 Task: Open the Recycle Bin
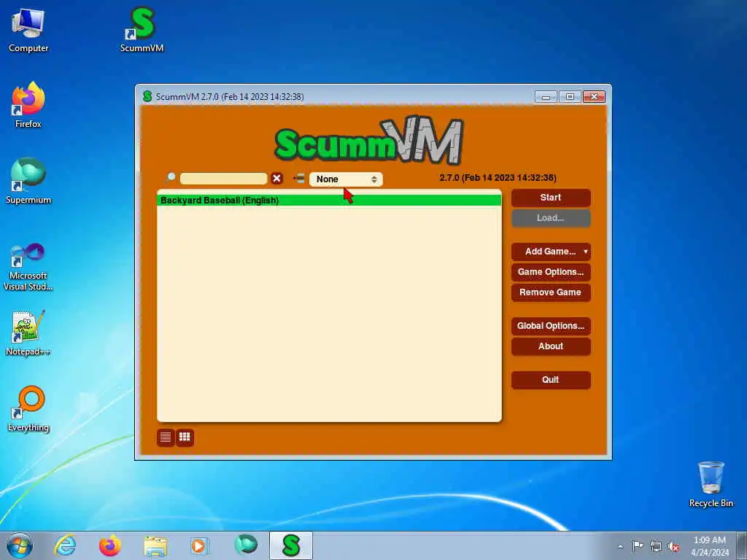tap(711, 484)
